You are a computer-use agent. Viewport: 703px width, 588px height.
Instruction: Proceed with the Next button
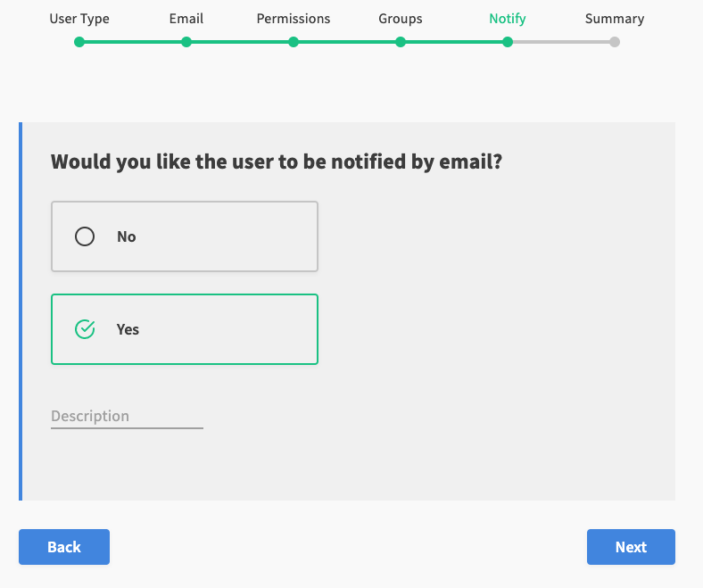coord(631,547)
